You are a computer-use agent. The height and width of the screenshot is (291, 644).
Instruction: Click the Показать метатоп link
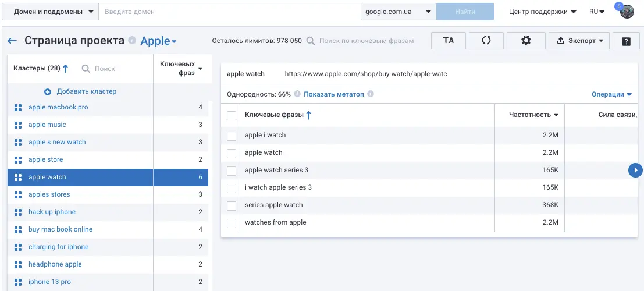333,94
